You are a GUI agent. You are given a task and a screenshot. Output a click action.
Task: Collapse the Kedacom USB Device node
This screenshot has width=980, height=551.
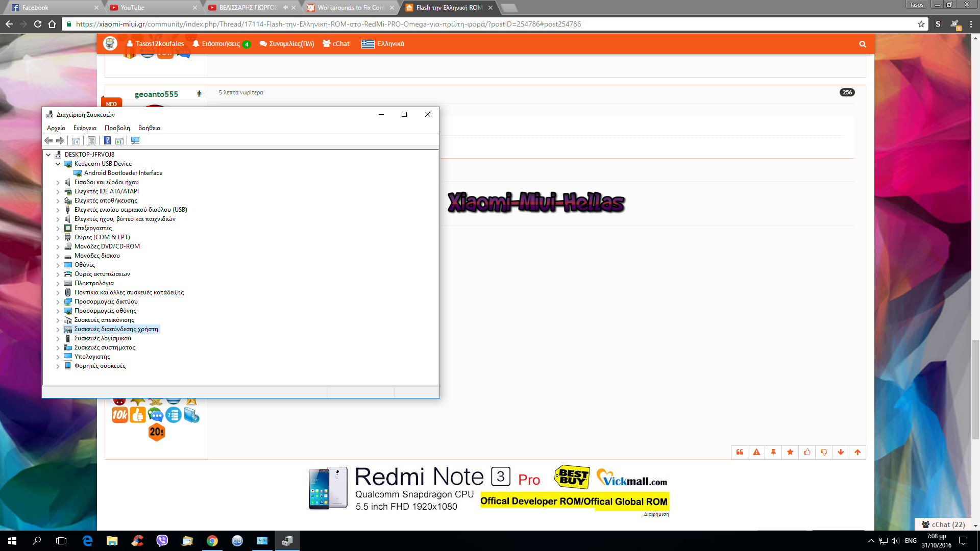point(58,164)
